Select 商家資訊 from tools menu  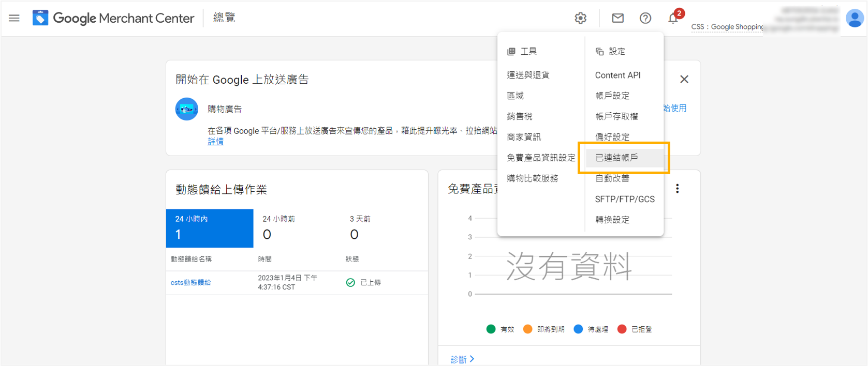[524, 137]
